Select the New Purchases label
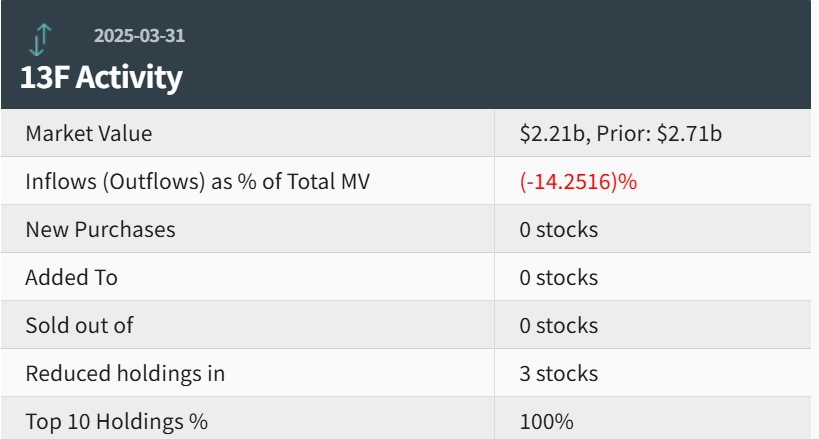This screenshot has width=819, height=439. click(100, 229)
